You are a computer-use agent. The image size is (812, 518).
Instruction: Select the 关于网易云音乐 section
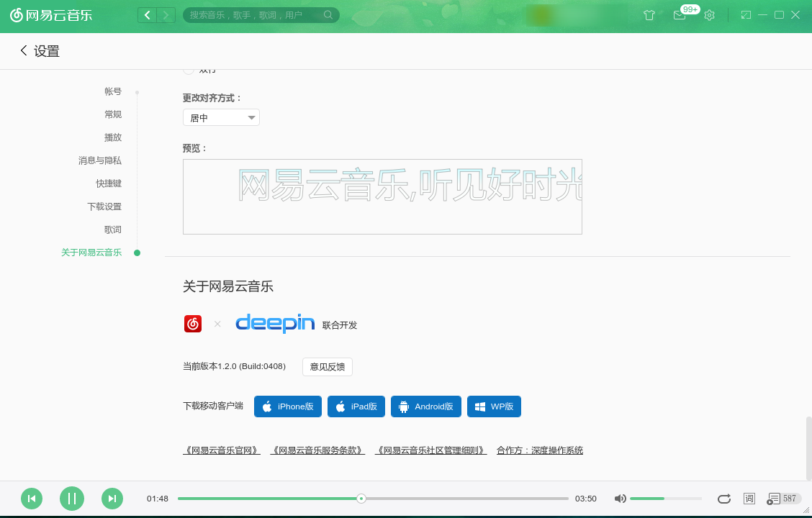tap(91, 253)
